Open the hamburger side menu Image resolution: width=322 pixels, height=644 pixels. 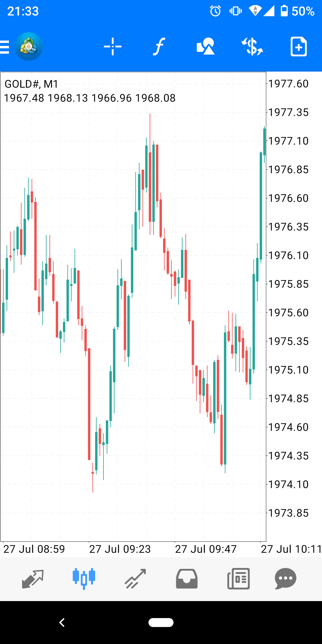(5, 47)
